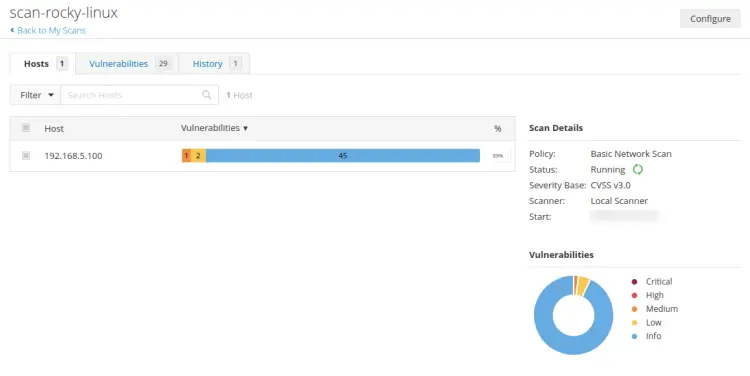Open the Filter dropdown
The width and height of the screenshot is (750, 376).
coord(35,95)
